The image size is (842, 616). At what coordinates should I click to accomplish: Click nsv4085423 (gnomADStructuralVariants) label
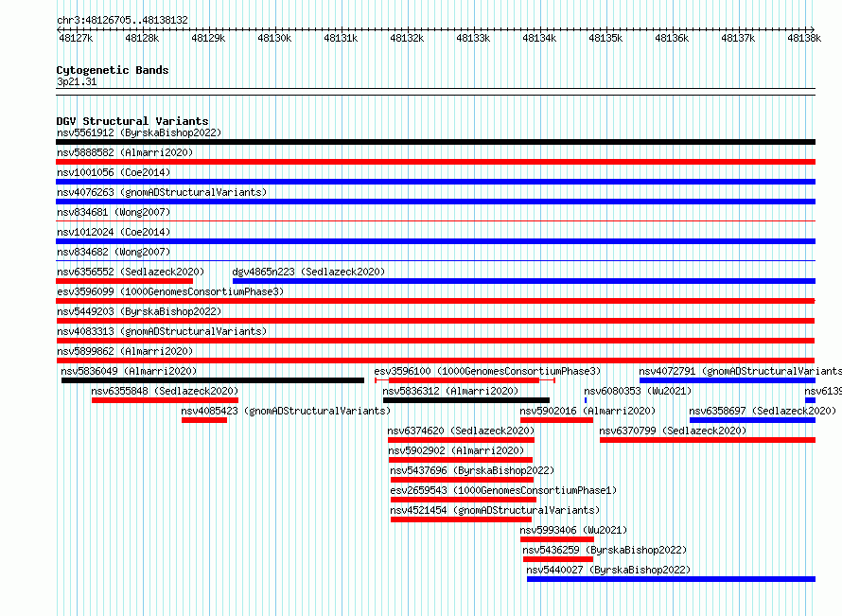[x=286, y=411]
